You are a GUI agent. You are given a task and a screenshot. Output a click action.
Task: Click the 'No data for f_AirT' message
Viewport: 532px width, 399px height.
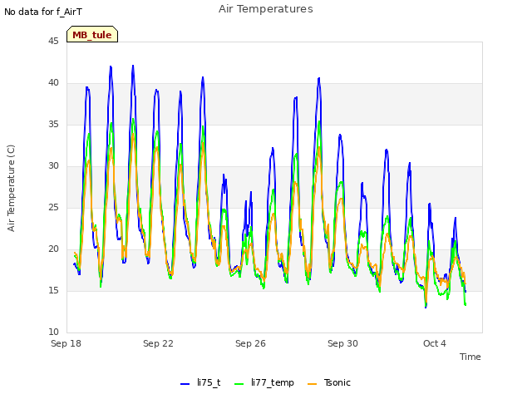pyautogui.click(x=43, y=12)
